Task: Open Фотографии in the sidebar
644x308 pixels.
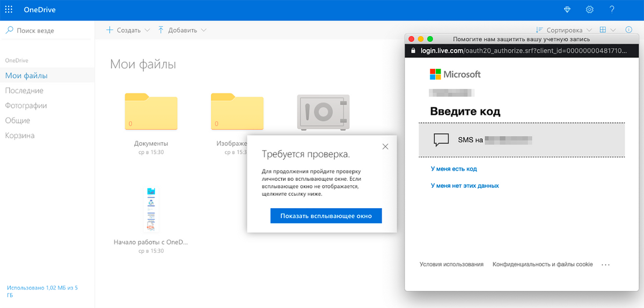Action: pos(26,106)
